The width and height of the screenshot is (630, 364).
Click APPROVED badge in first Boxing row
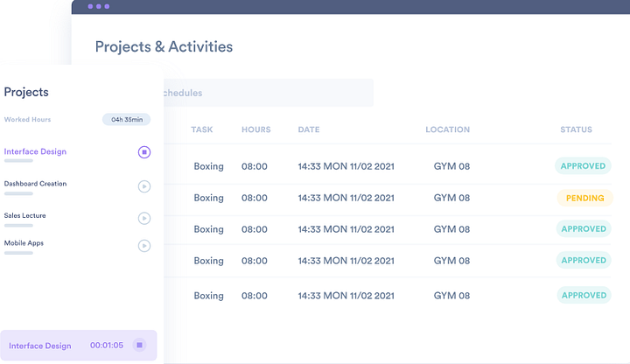[583, 166]
